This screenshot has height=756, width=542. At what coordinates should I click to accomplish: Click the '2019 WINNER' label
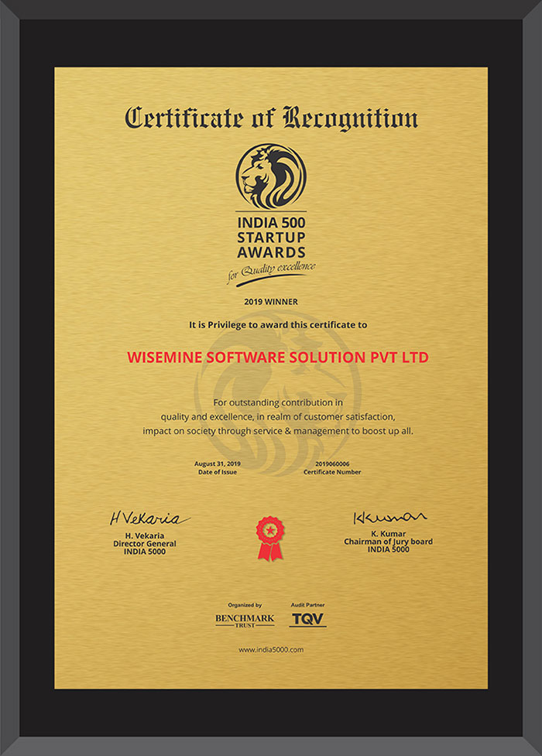tap(271, 302)
